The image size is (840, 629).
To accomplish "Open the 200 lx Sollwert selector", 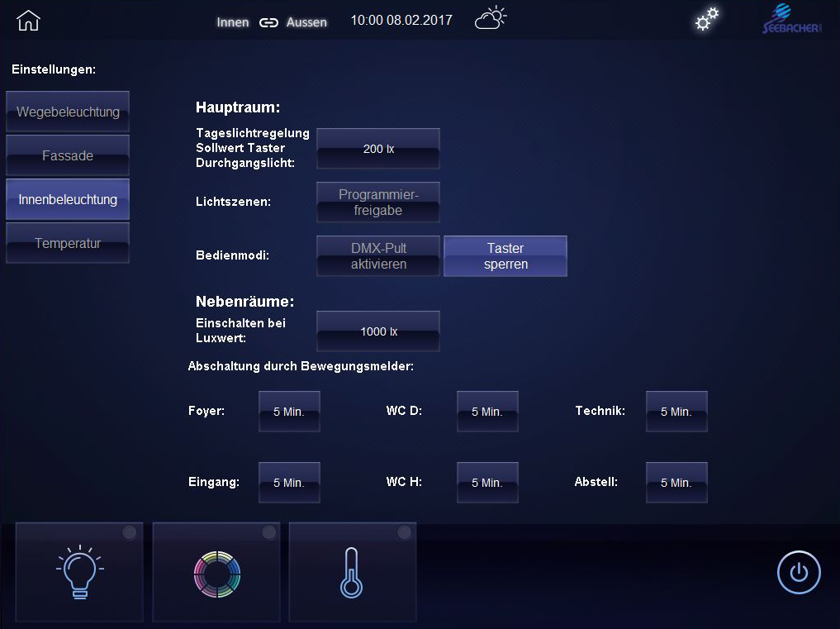I will (x=378, y=149).
